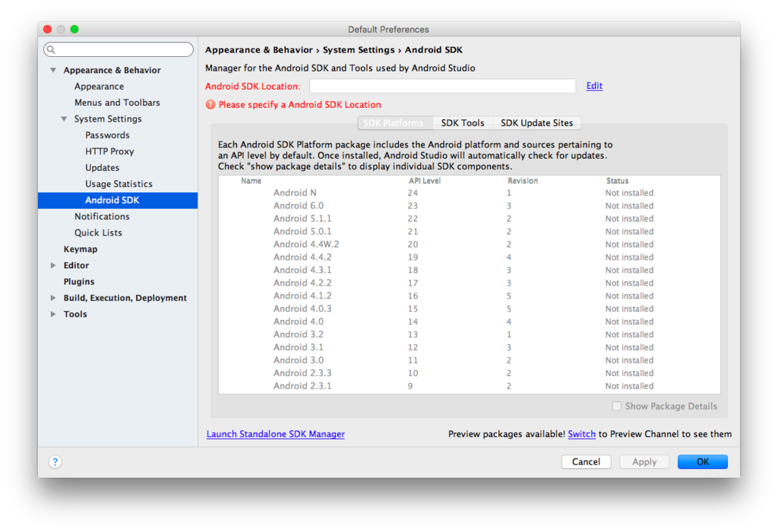Select the Android 3.2 platform row
Image resolution: width=778 pixels, height=532 pixels.
[x=470, y=334]
